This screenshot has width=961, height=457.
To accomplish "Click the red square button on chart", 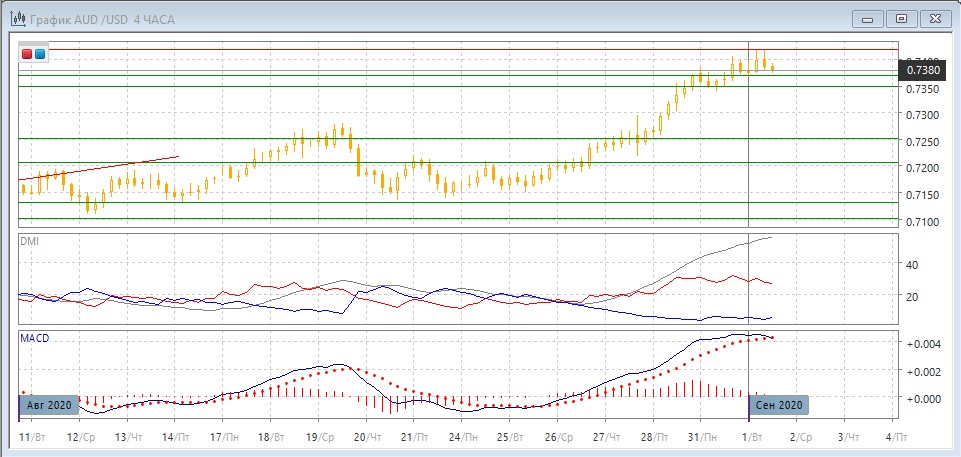I will coord(27,54).
